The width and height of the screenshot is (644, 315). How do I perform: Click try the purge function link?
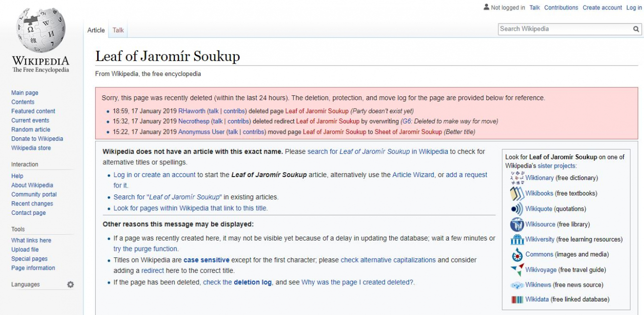(145, 249)
